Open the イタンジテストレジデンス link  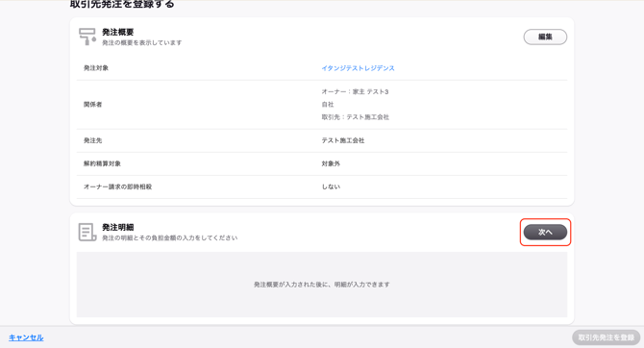[x=358, y=68]
